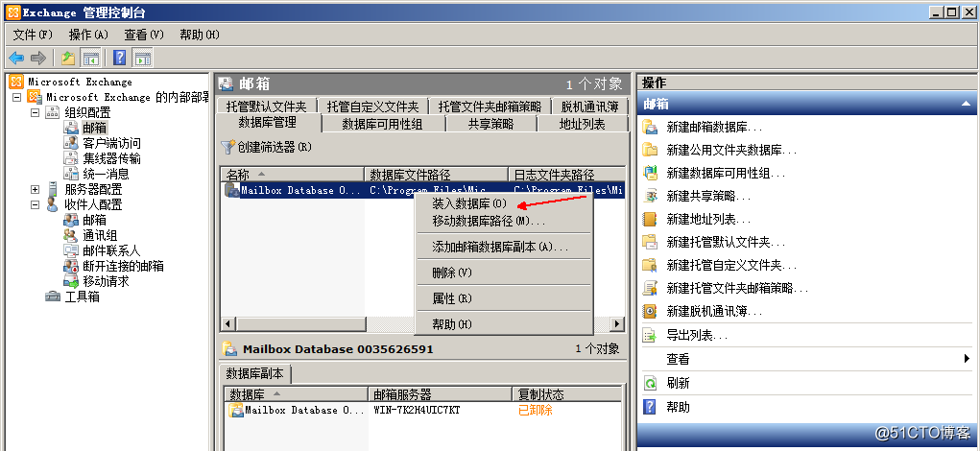The image size is (980, 451).
Task: Click the 移动请求 icon in tree
Action: 71,281
